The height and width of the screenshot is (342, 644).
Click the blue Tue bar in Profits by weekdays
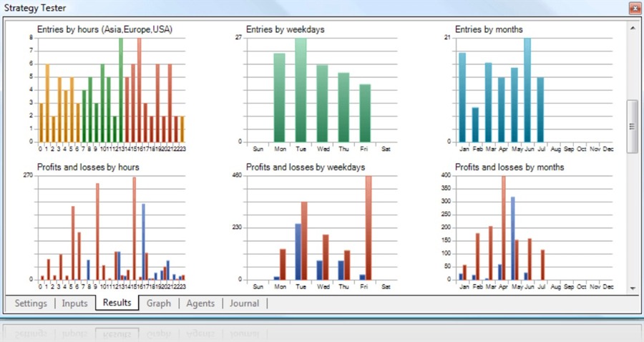298,252
